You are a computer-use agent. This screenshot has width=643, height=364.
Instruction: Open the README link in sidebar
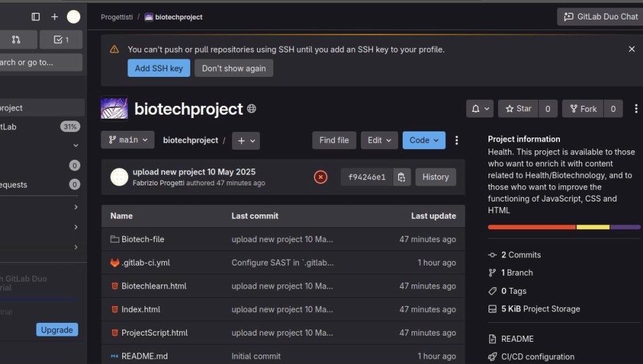517,338
